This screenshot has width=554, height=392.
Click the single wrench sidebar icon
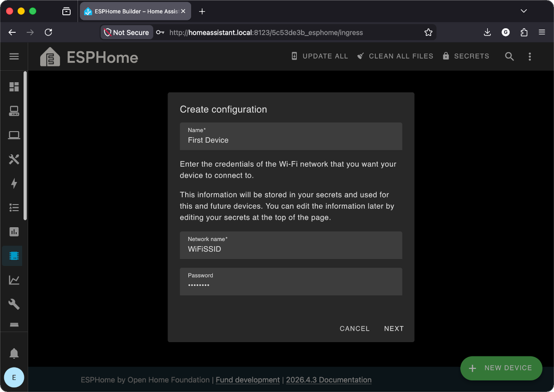[x=14, y=304]
